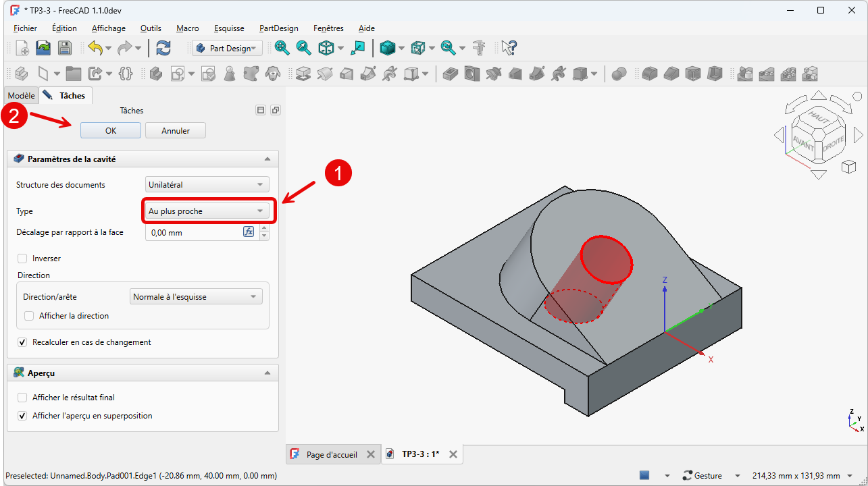The width and height of the screenshot is (868, 486).
Task: Click the Refresh recompute icon
Action: coord(163,48)
